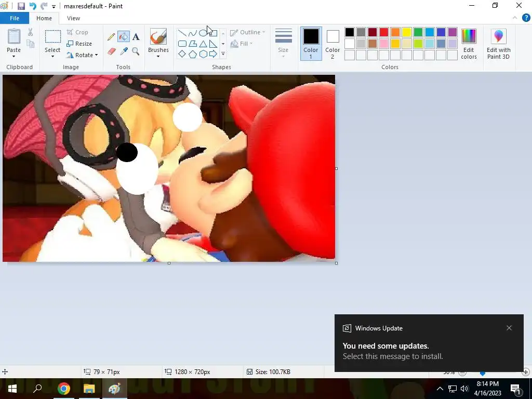Click the Brushes tool icon
This screenshot has width=532, height=399.
click(158, 37)
